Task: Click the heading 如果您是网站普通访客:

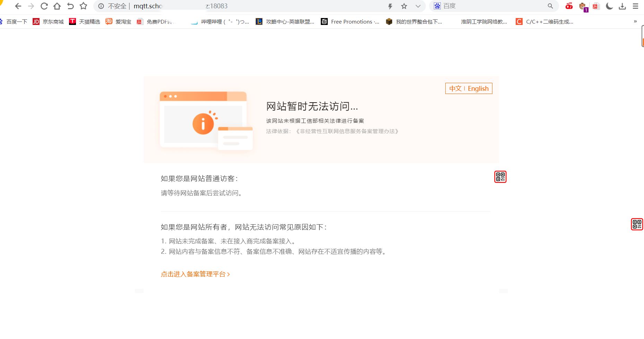Action: point(199,179)
